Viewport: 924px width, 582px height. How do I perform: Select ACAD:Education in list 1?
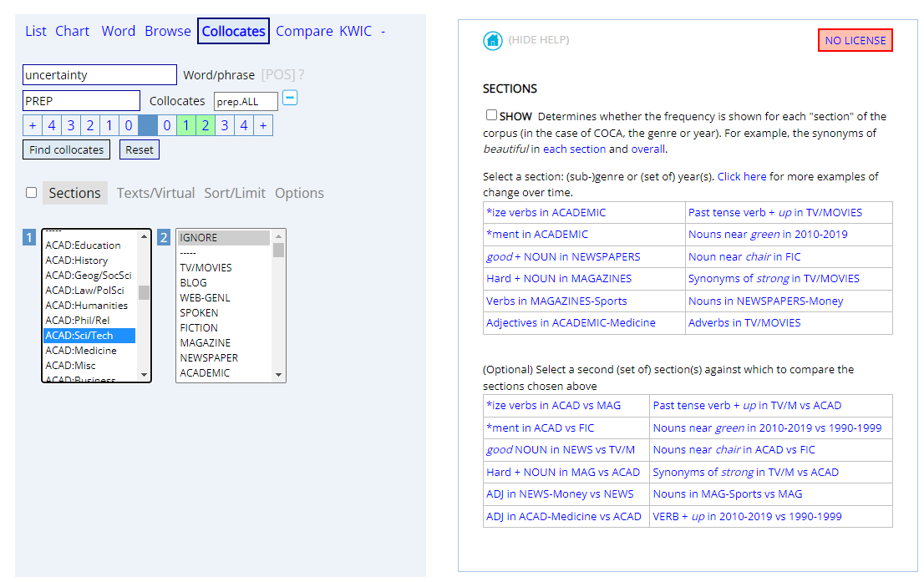89,245
